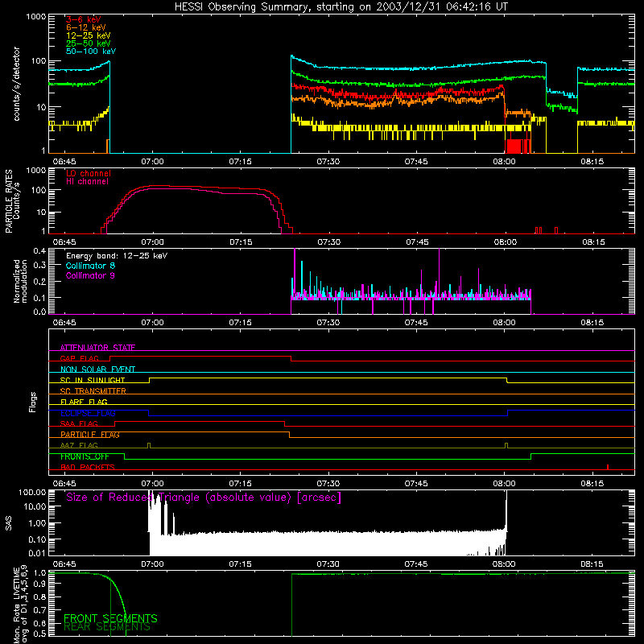Click 07:45 tick under the Flags panel

click(x=416, y=484)
